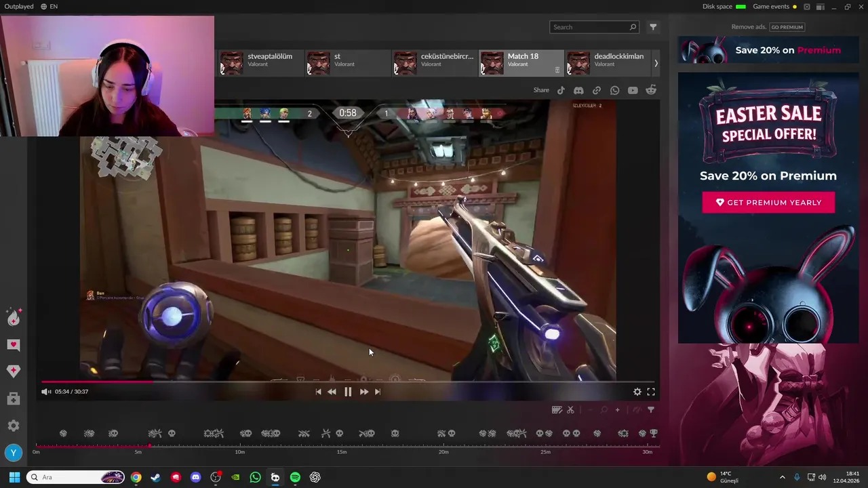The width and height of the screenshot is (868, 488).
Task: Open the Save 20% on Premium banner
Action: click(x=768, y=50)
